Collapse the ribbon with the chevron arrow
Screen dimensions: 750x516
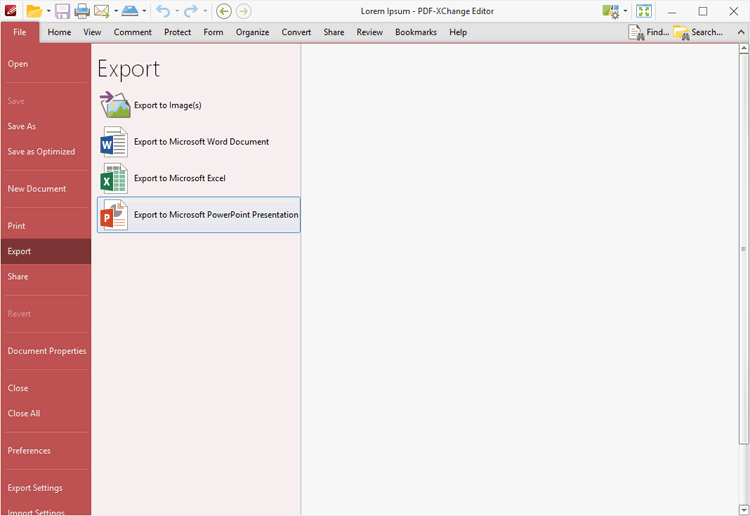[741, 32]
